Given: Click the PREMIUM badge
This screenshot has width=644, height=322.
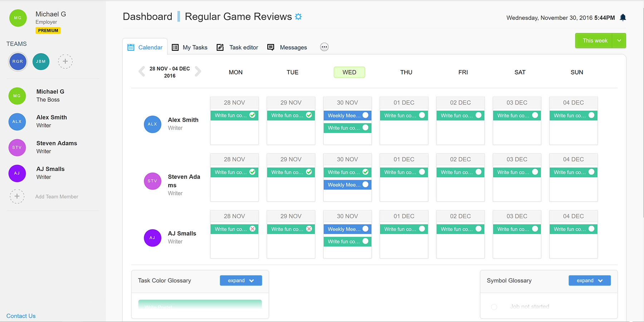Looking at the screenshot, I should tap(48, 30).
